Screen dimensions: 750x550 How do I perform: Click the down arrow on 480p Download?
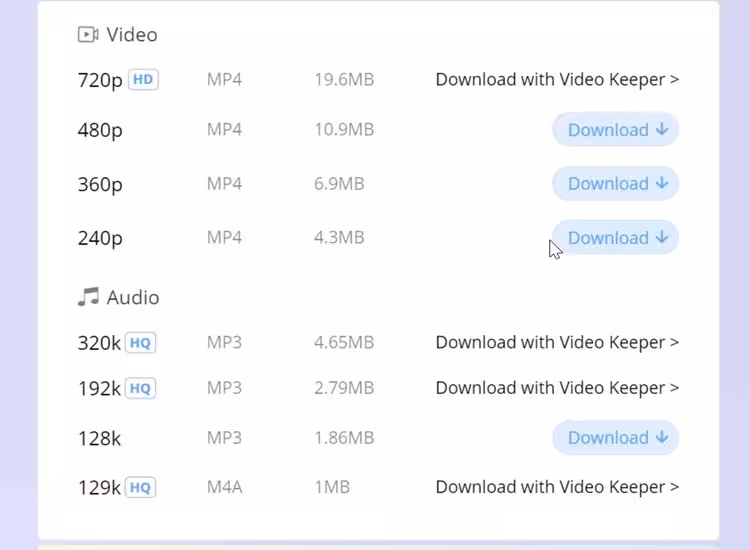point(662,130)
